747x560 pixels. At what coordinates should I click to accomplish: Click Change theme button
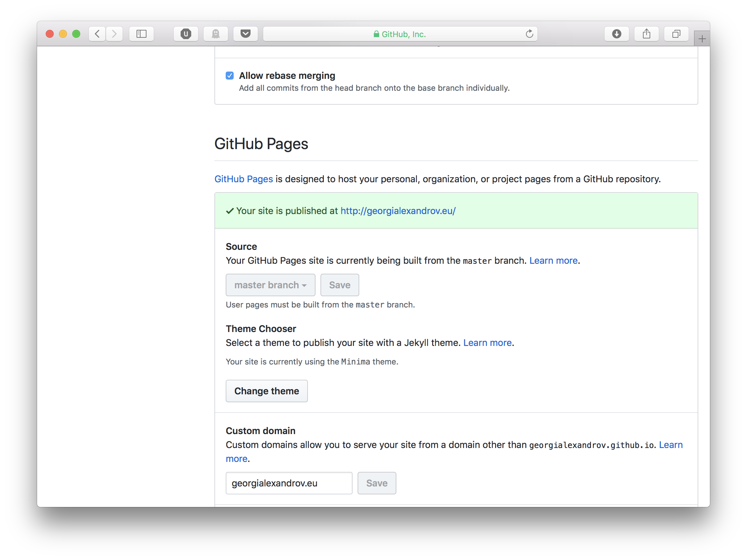pos(266,391)
